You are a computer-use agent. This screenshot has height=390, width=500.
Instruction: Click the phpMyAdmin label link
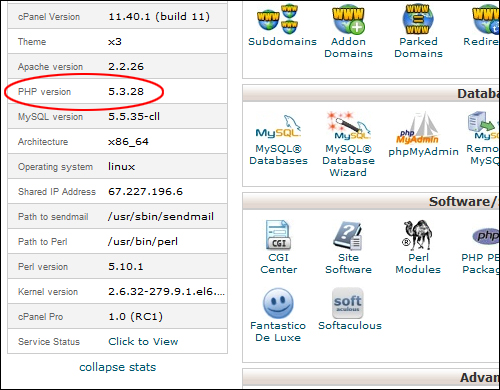423,152
